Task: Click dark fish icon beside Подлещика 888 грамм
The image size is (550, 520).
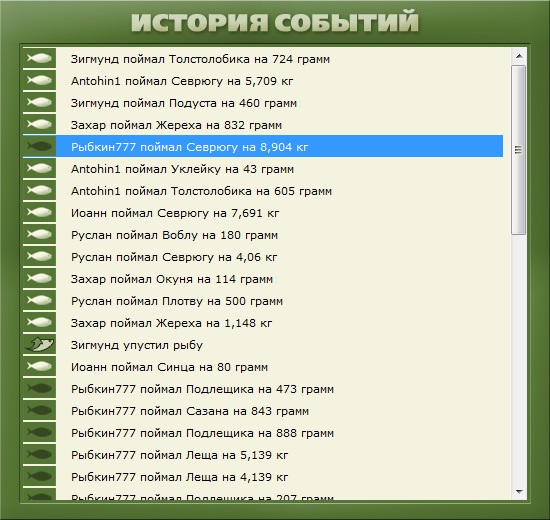Action: pyautogui.click(x=39, y=433)
